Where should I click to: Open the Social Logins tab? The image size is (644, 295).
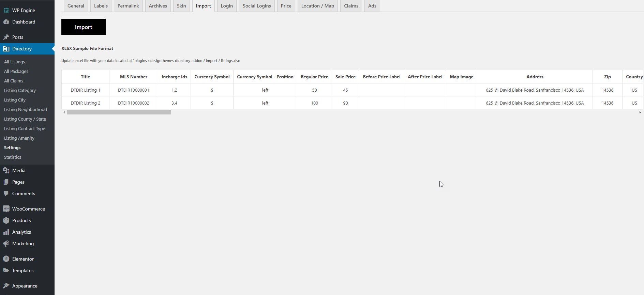(x=257, y=6)
